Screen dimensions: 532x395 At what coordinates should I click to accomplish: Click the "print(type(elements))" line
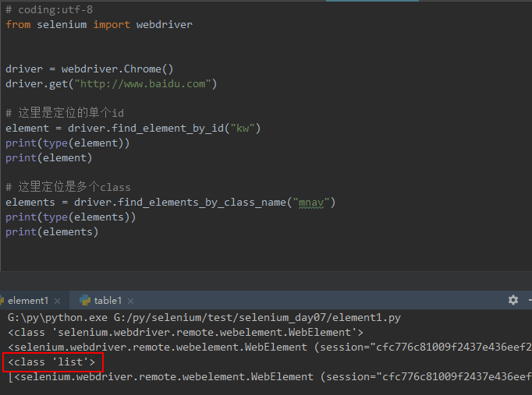click(x=70, y=217)
